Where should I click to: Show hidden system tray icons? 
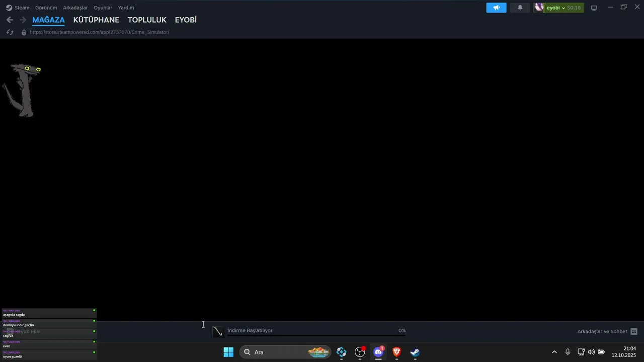554,352
